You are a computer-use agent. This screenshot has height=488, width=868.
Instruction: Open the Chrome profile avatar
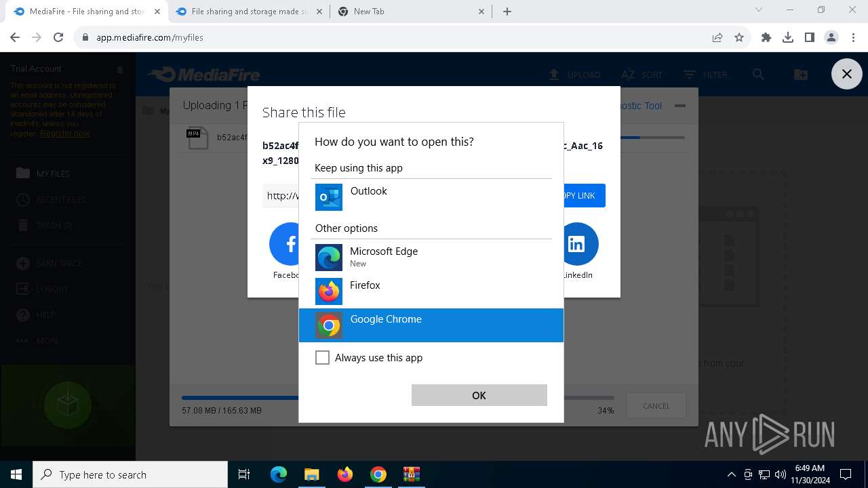(x=831, y=37)
